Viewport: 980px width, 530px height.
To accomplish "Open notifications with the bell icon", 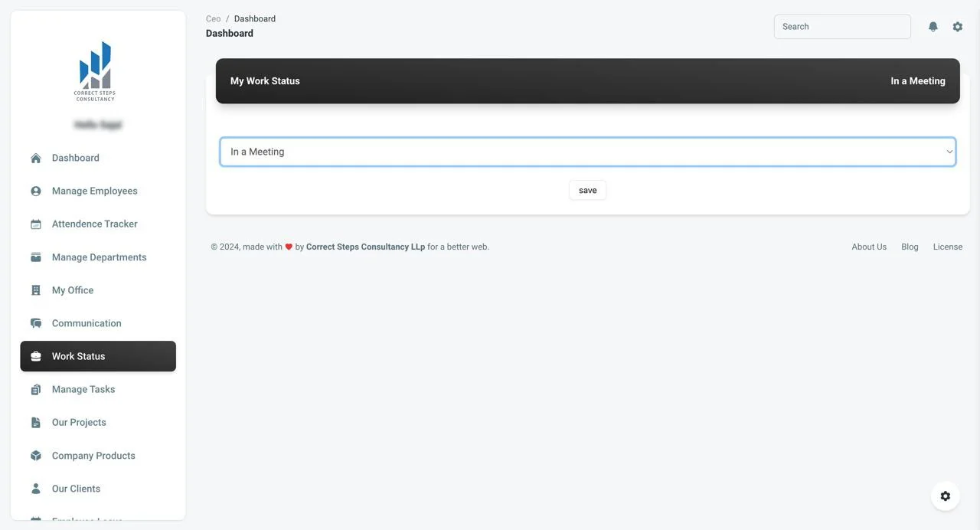I will [x=933, y=27].
